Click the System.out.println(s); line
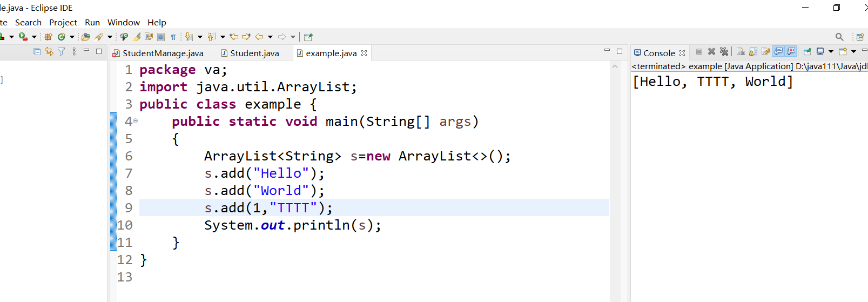 point(293,225)
